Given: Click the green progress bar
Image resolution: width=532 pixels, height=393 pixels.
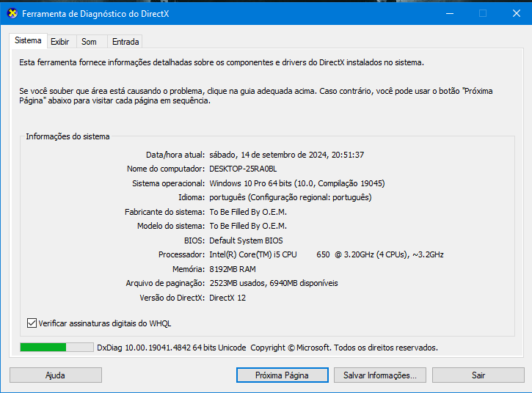Looking at the screenshot, I should click(x=57, y=348).
